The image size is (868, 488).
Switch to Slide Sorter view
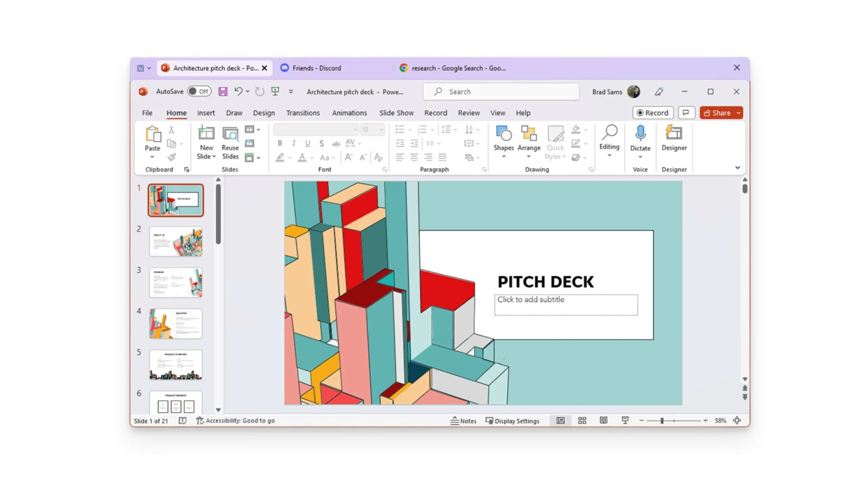(x=582, y=421)
